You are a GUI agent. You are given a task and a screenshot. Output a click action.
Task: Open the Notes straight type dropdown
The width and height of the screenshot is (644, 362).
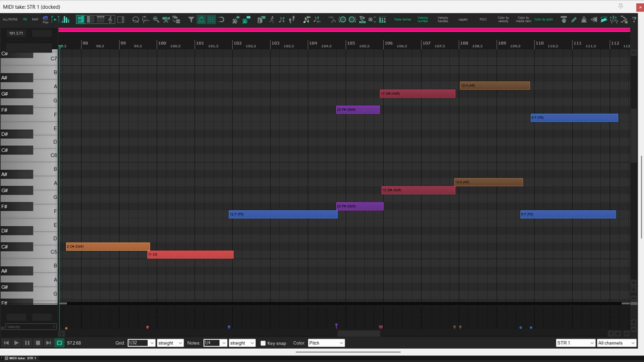point(242,343)
